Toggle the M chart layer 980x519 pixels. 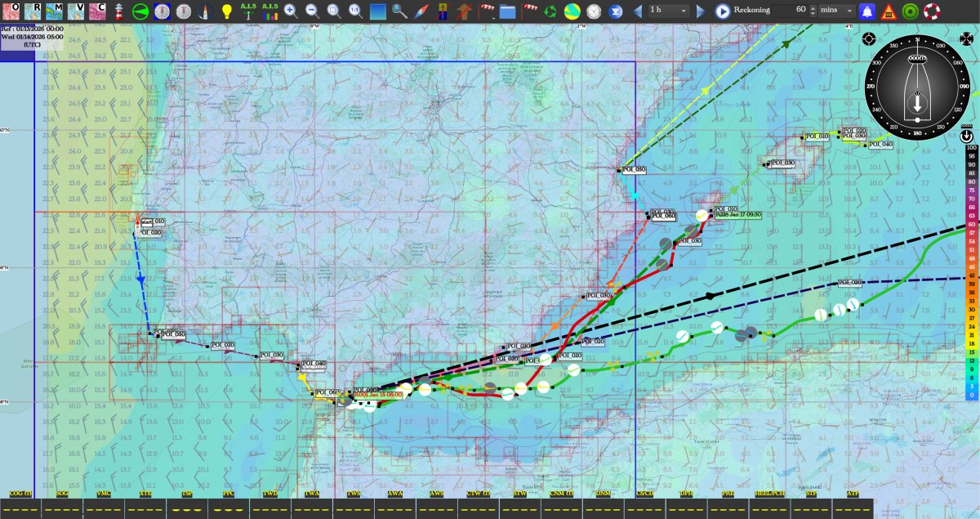click(x=54, y=11)
